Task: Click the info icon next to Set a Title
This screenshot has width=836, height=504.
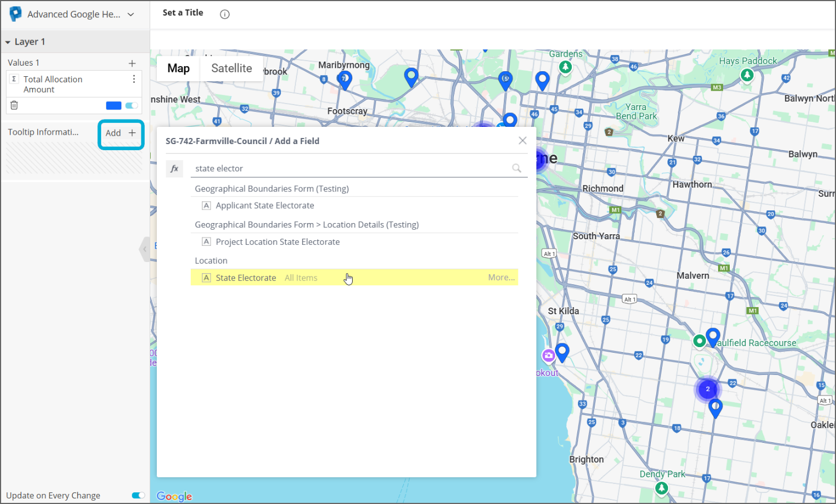Action: point(225,14)
